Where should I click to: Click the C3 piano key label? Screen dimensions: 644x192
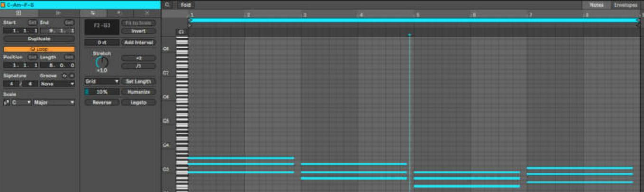[x=166, y=169]
